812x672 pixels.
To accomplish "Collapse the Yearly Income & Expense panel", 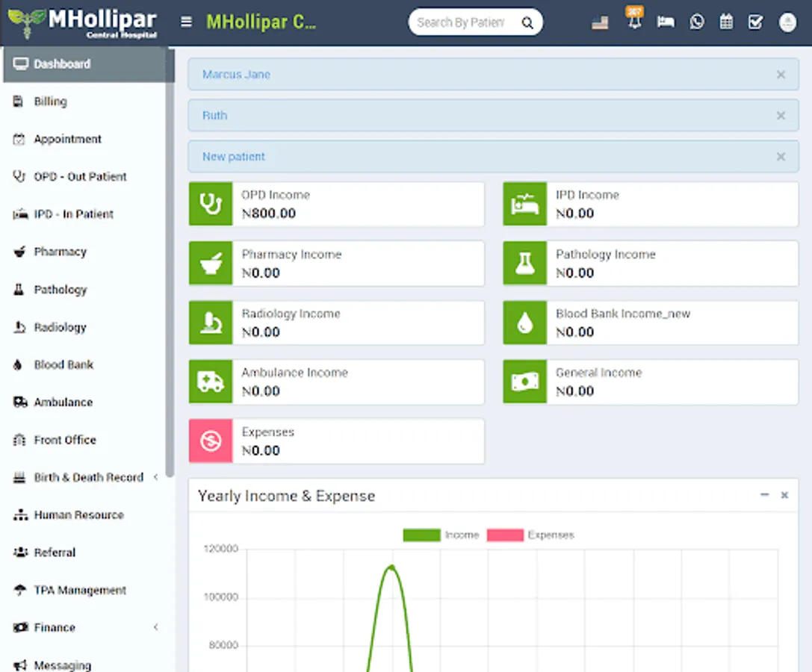I will (x=764, y=495).
